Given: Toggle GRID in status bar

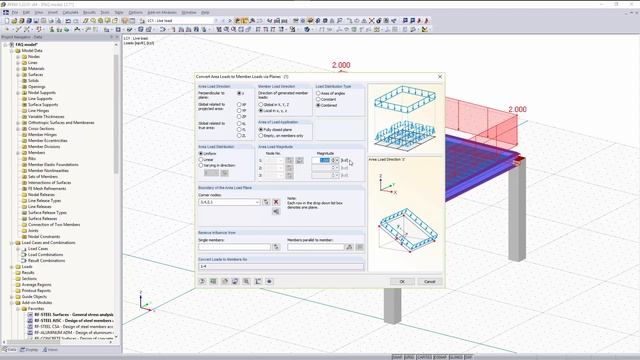Looking at the screenshot, I should click(409, 357).
